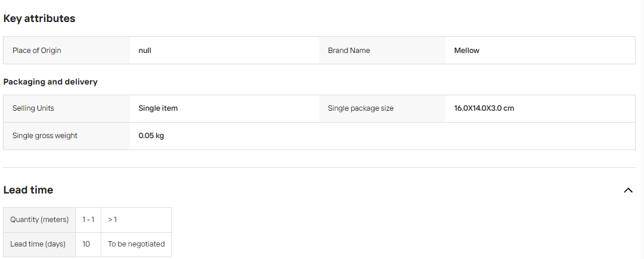Viewport: 644px width, 259px height.
Task: Click the 16.0X14.0X3.0 cm value
Action: point(484,108)
